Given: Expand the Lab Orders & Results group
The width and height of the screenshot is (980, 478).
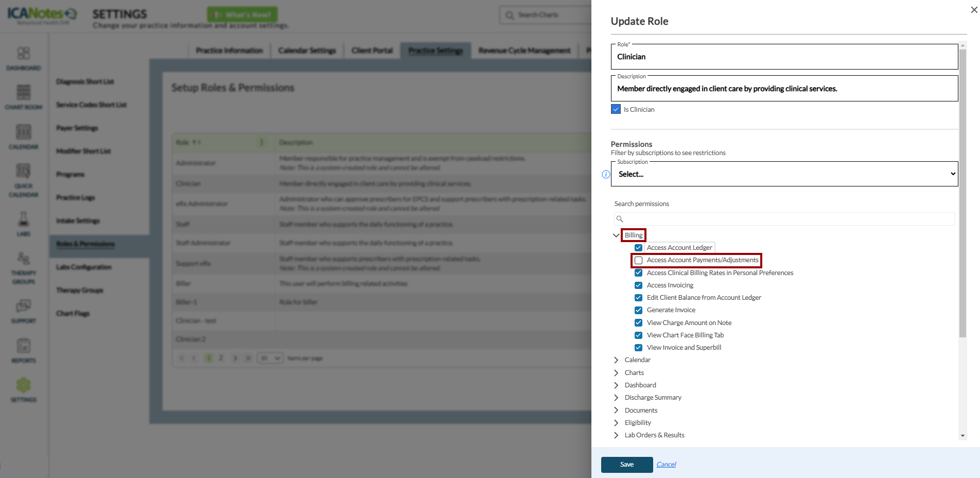Looking at the screenshot, I should tap(616, 435).
